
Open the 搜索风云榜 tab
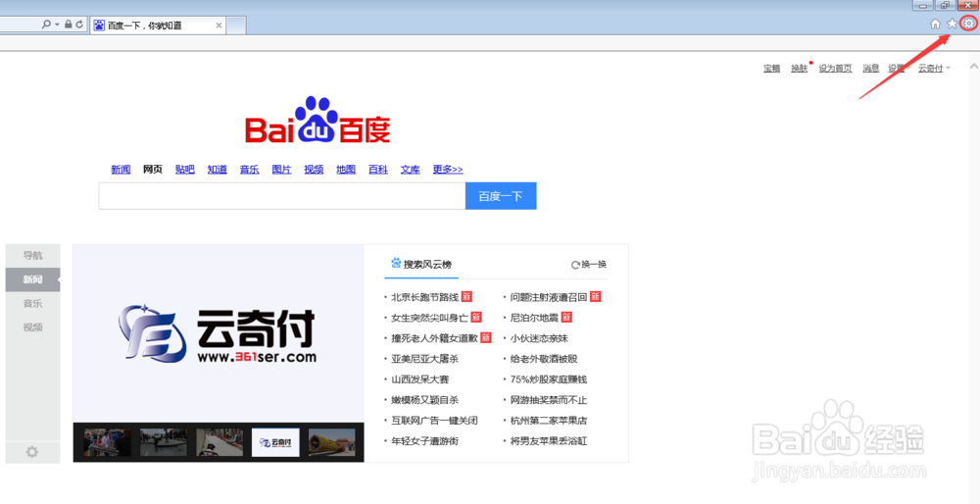(421, 265)
